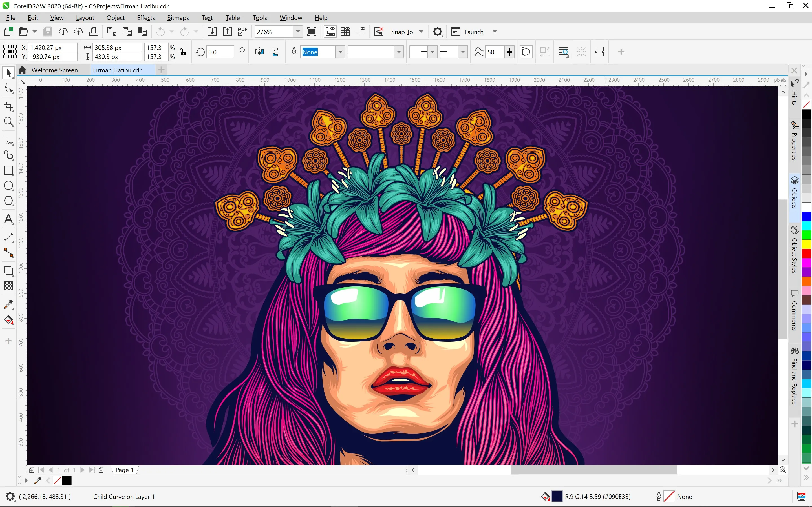This screenshot has width=812, height=507.
Task: Select the Fill tool in sidebar
Action: [x=8, y=319]
